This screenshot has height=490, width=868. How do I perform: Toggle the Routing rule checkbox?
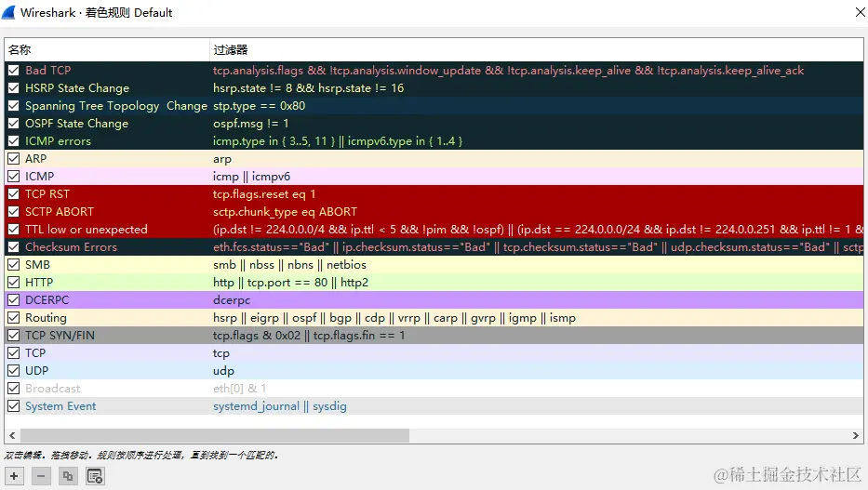click(14, 318)
